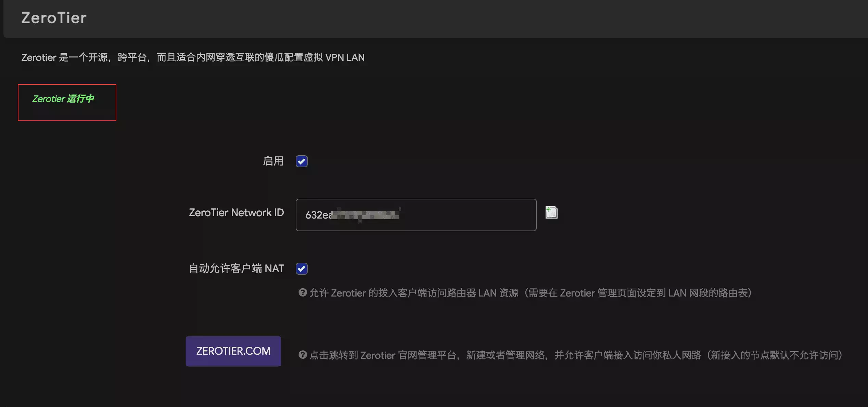This screenshot has height=407, width=868.
Task: Click the help icon before NAT description
Action: click(303, 292)
